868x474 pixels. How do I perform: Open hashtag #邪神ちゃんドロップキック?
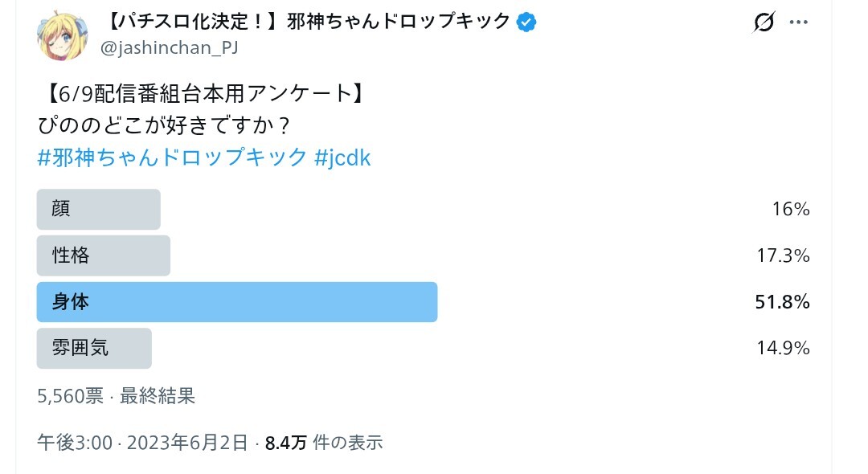pos(172,157)
